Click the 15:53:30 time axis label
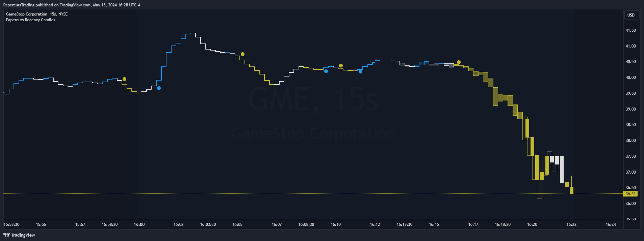Viewport: 644px width, 241px height. 11,224
